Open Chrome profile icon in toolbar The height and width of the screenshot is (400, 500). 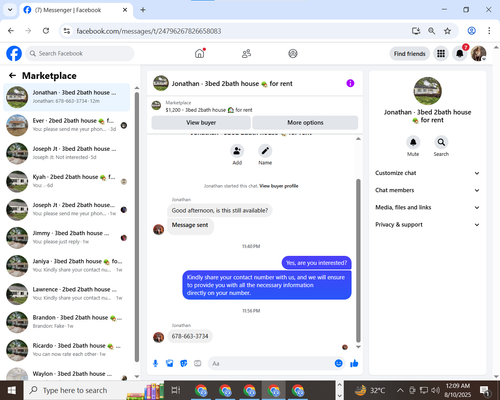471,31
